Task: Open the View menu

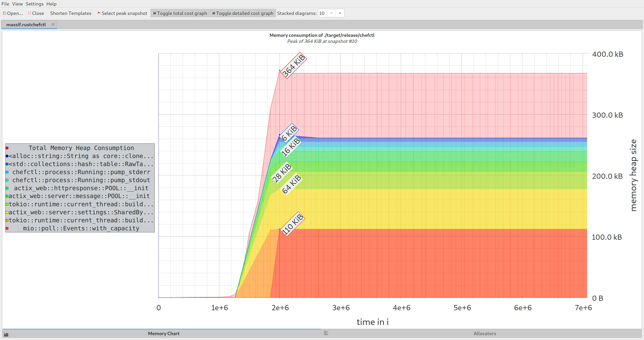Action: point(17,4)
